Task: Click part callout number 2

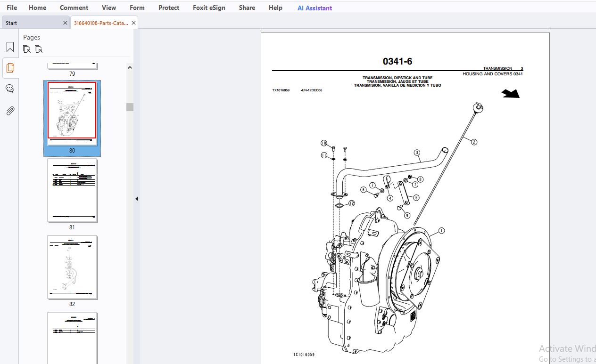Action: point(474,142)
